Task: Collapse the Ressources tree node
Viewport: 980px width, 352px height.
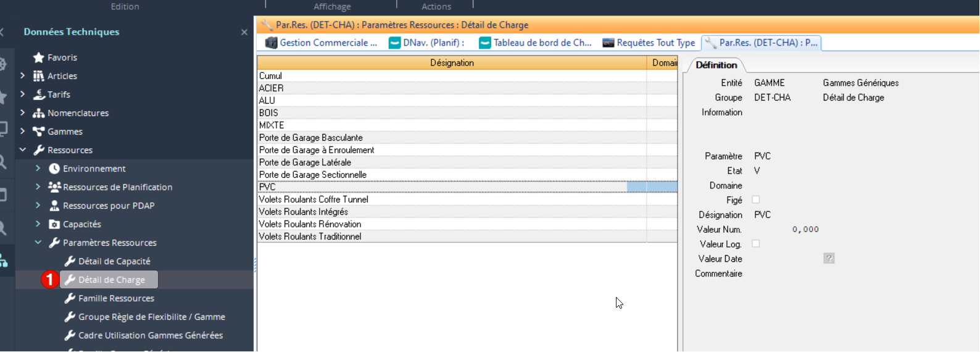Action: pos(23,150)
